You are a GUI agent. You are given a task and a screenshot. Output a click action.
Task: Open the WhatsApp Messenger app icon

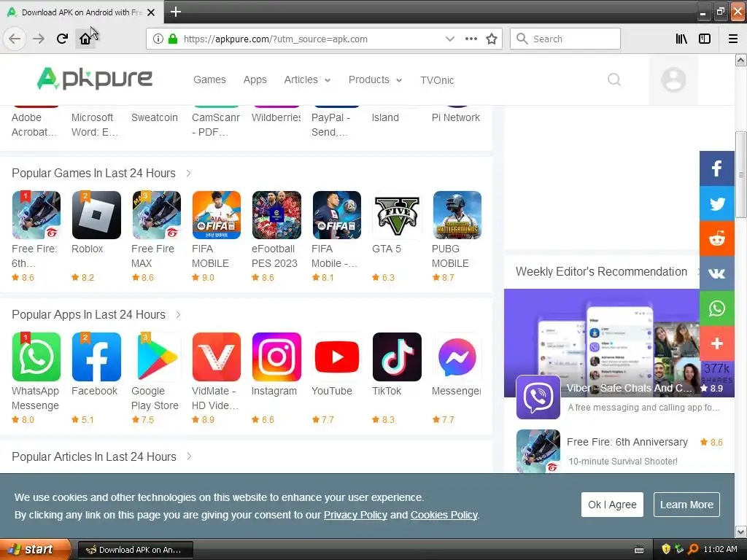point(36,357)
